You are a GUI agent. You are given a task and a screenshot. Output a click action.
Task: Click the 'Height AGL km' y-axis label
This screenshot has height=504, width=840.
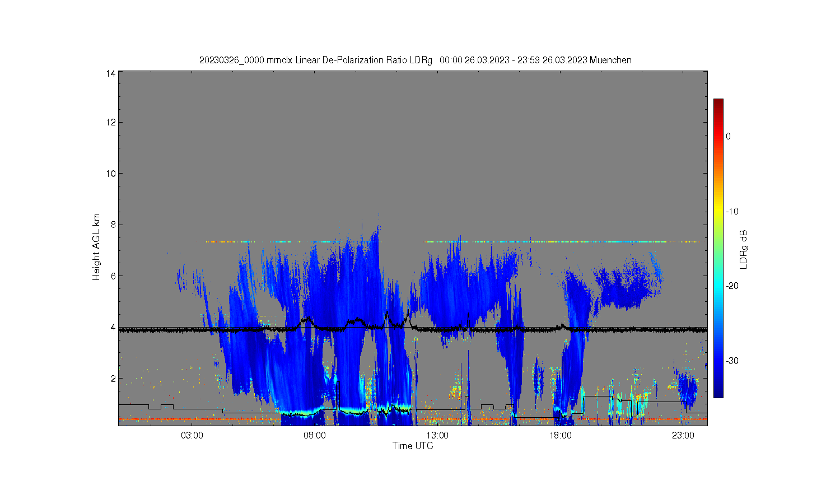pyautogui.click(x=96, y=247)
